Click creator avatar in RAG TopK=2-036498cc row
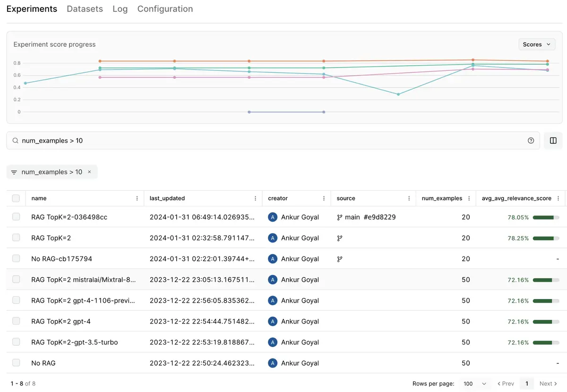567x392 pixels. click(x=273, y=217)
